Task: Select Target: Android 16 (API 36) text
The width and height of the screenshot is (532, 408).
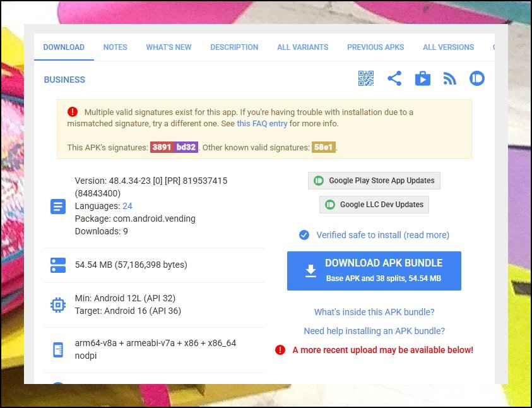Action: pos(128,311)
